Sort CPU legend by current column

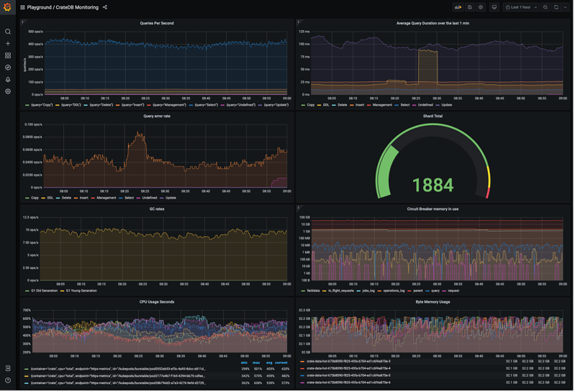point(281,363)
